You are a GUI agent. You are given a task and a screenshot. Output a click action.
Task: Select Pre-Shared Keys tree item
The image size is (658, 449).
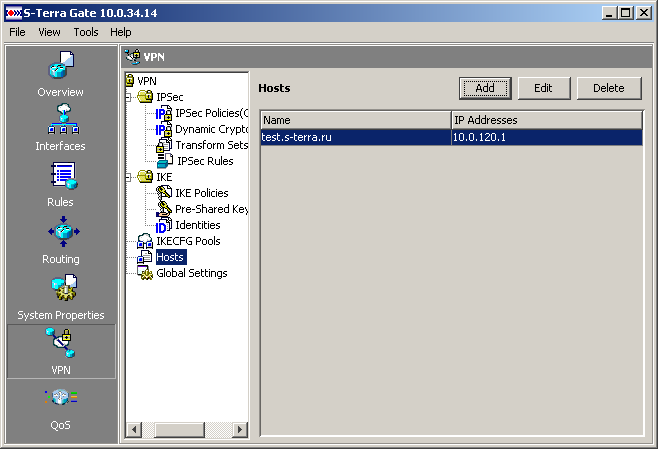[x=212, y=209]
